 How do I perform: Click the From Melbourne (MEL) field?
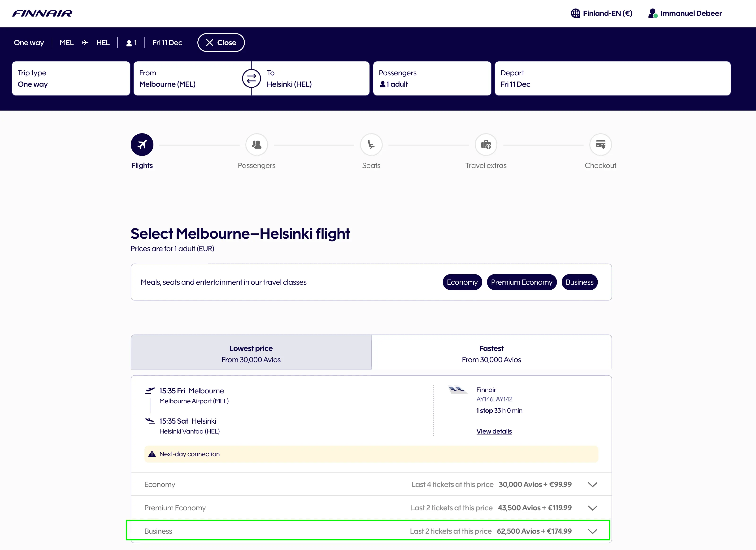tap(192, 79)
